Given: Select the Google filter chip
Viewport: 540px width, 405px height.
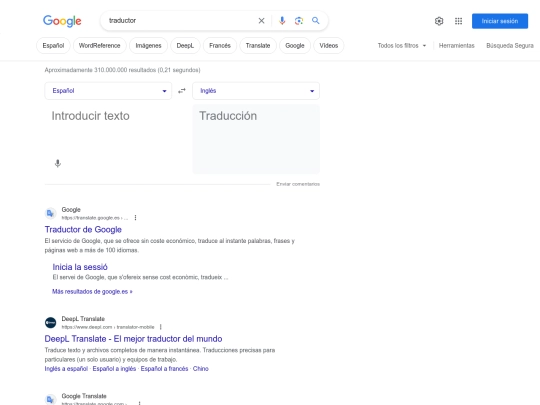Looking at the screenshot, I should coord(295,45).
